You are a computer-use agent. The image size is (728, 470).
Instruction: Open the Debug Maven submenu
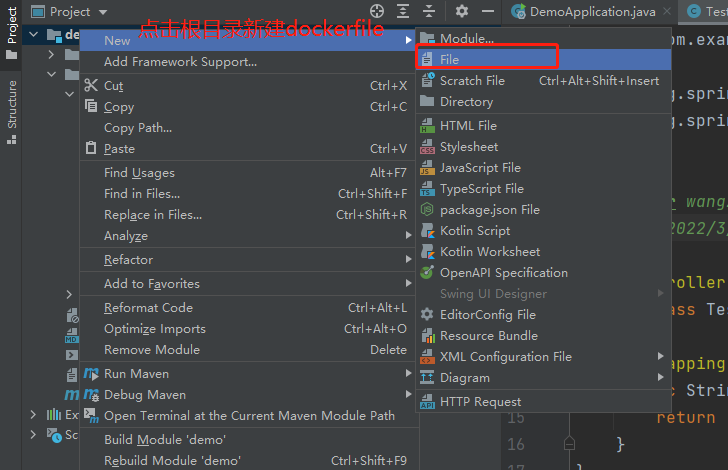tap(247, 395)
